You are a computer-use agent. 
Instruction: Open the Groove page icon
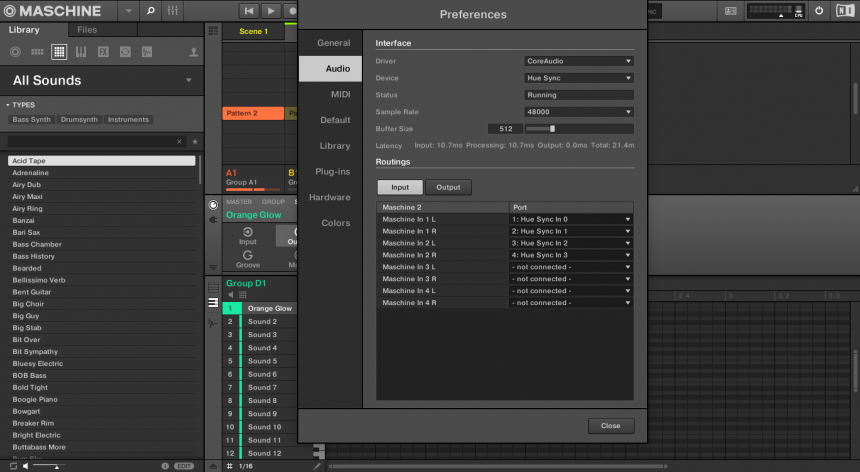click(247, 259)
